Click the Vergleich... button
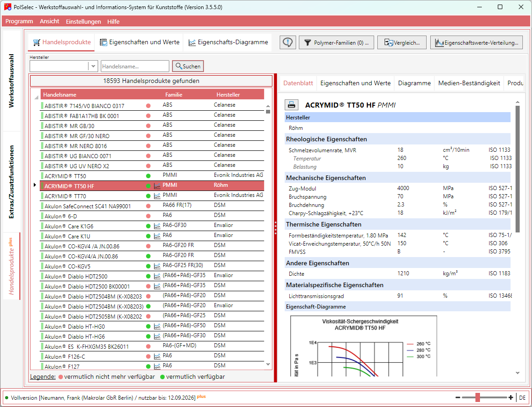The height and width of the screenshot is (407, 532). click(x=402, y=43)
